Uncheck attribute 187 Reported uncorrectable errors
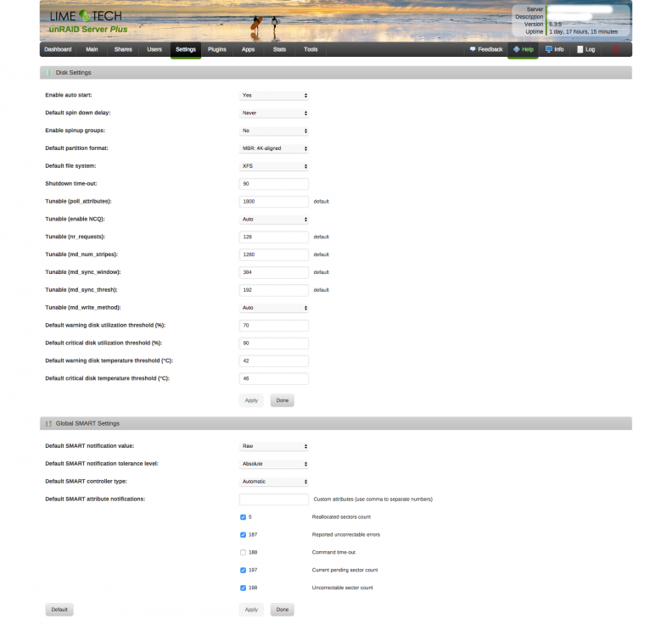 (x=243, y=535)
